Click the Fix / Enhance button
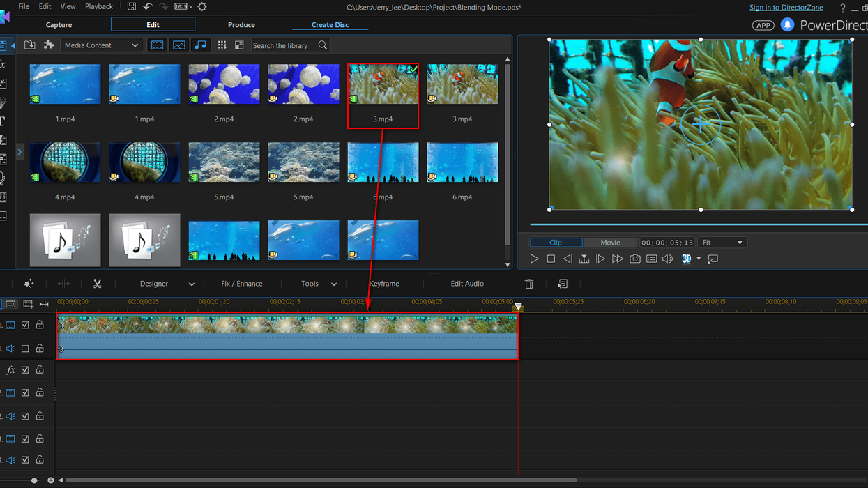 [241, 284]
